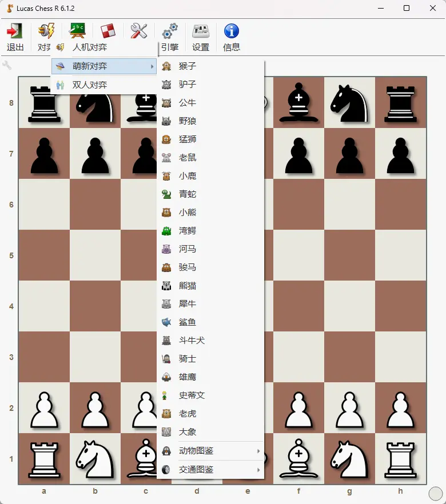Click the shark icon next to 鲨鱼
This screenshot has width=446, height=504.
(x=166, y=322)
